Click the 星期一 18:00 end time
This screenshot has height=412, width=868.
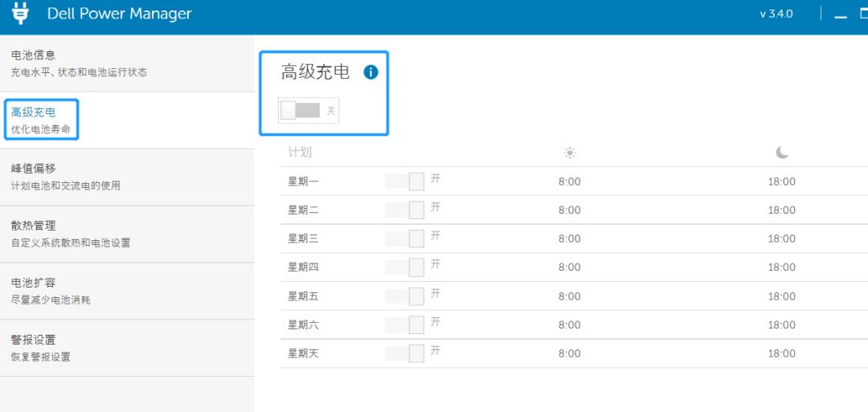[x=782, y=182]
